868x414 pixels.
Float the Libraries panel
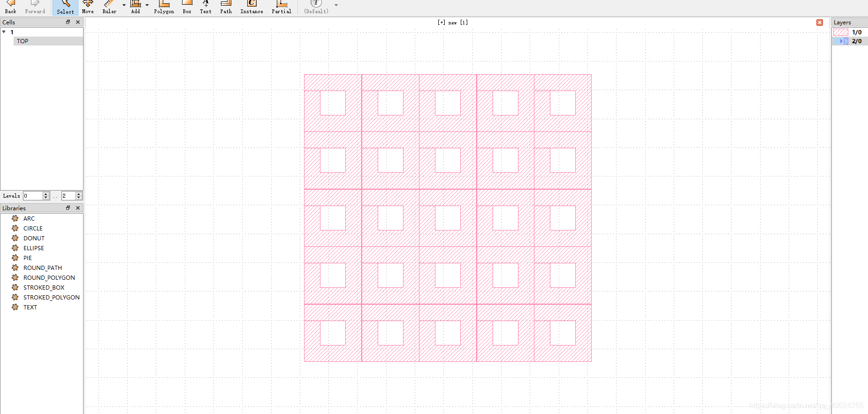click(68, 208)
